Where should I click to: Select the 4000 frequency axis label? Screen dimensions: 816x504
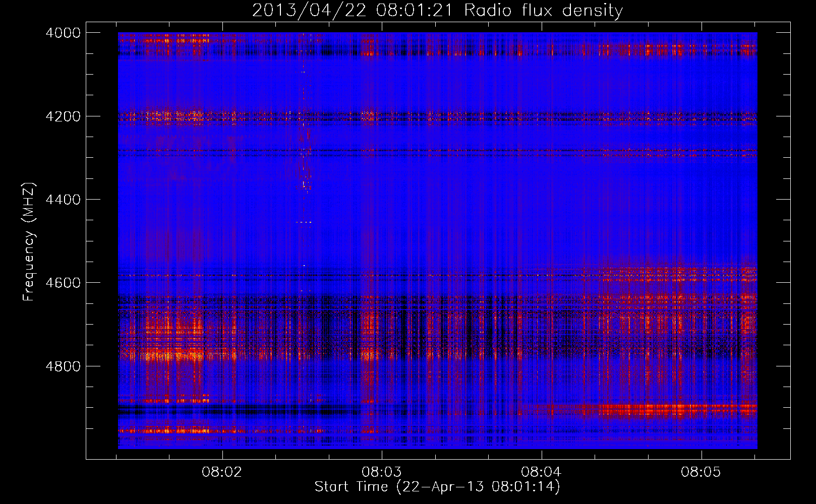tap(63, 33)
